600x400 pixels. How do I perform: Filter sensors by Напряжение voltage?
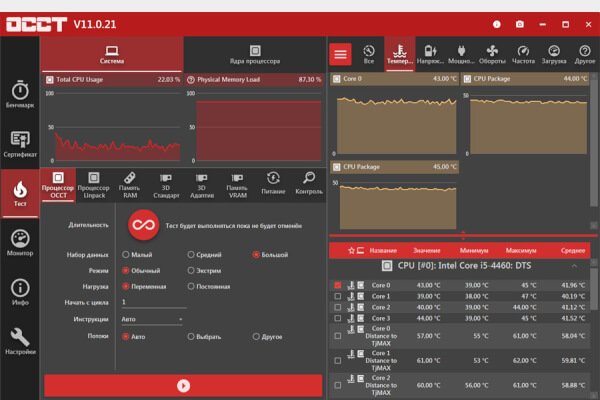tap(430, 54)
